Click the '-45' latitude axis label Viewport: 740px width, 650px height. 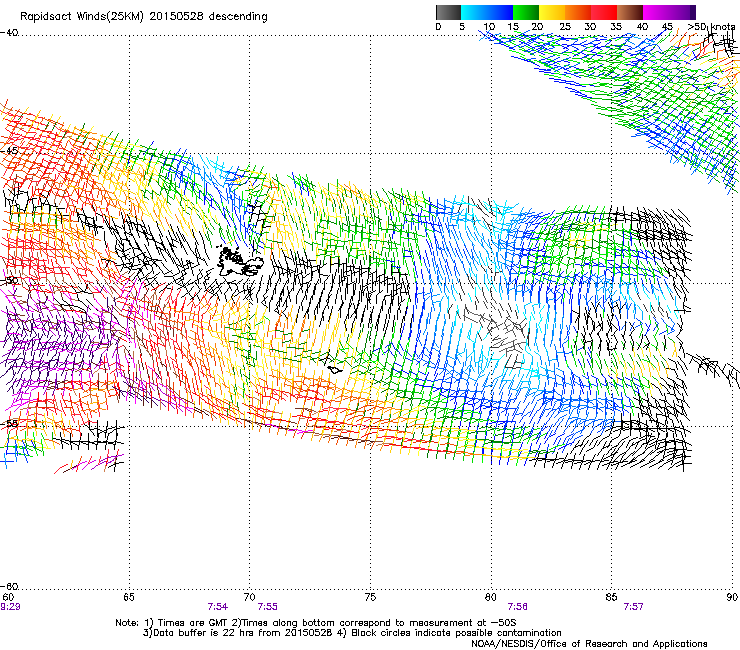(9, 151)
